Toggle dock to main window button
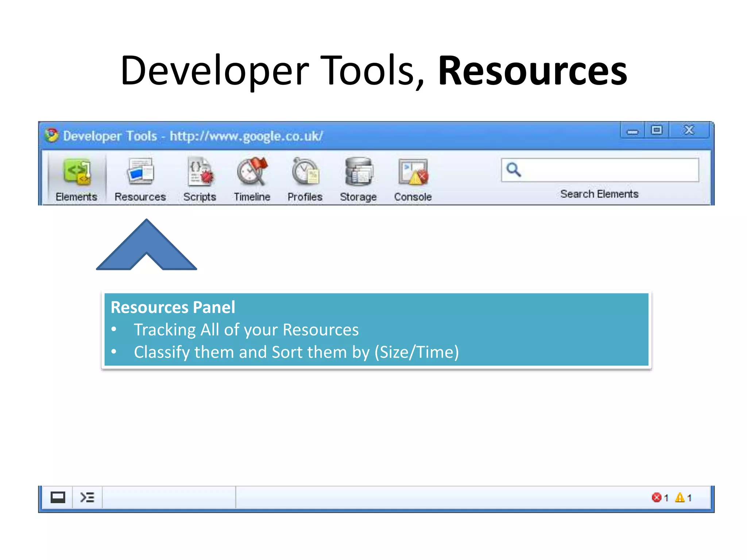 (58, 497)
